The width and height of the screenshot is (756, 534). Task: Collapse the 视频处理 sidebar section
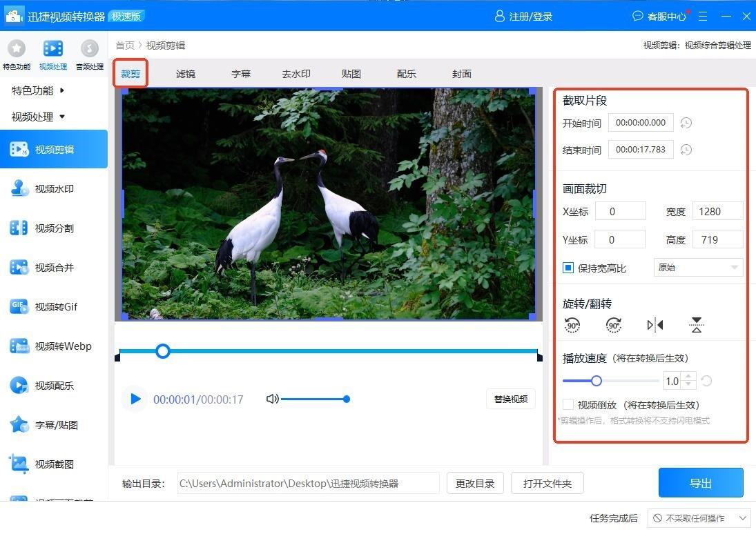(39, 117)
